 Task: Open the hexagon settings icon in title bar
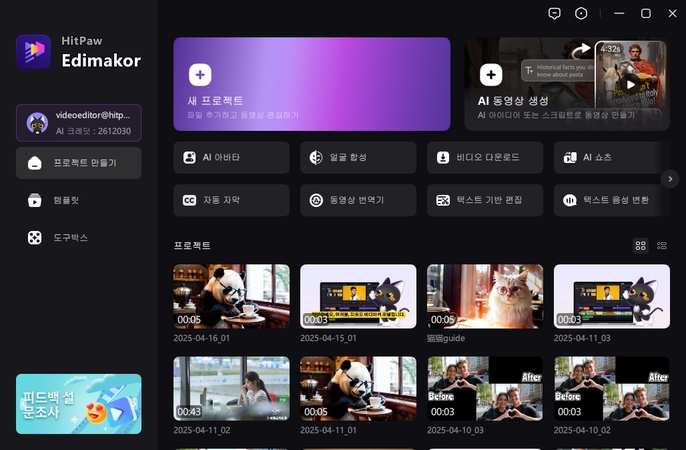pos(581,14)
